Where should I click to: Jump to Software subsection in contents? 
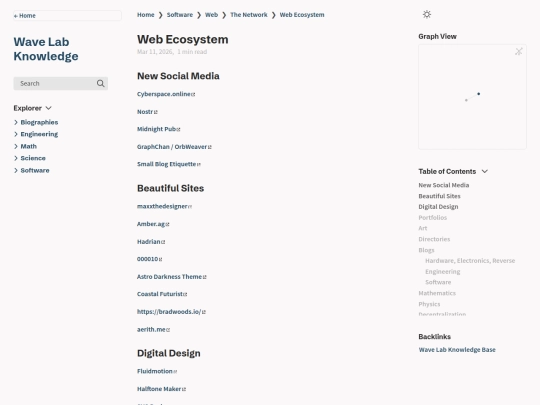point(438,282)
